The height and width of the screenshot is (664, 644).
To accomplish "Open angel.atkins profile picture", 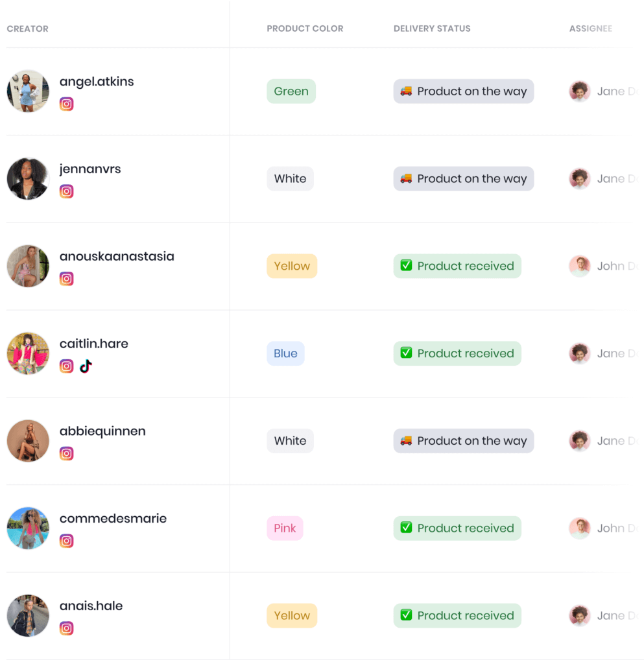I will 28,91.
